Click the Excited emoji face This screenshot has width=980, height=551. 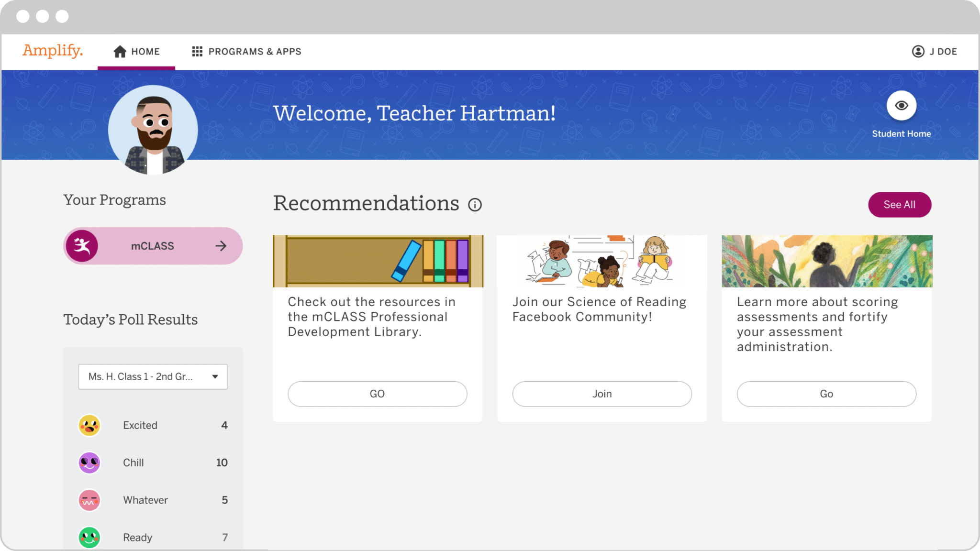pos(89,425)
